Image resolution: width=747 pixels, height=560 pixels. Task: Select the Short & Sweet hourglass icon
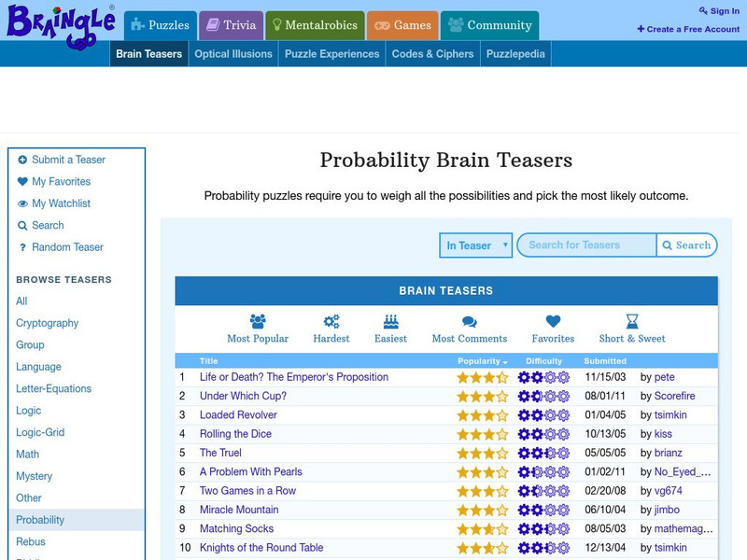[632, 322]
